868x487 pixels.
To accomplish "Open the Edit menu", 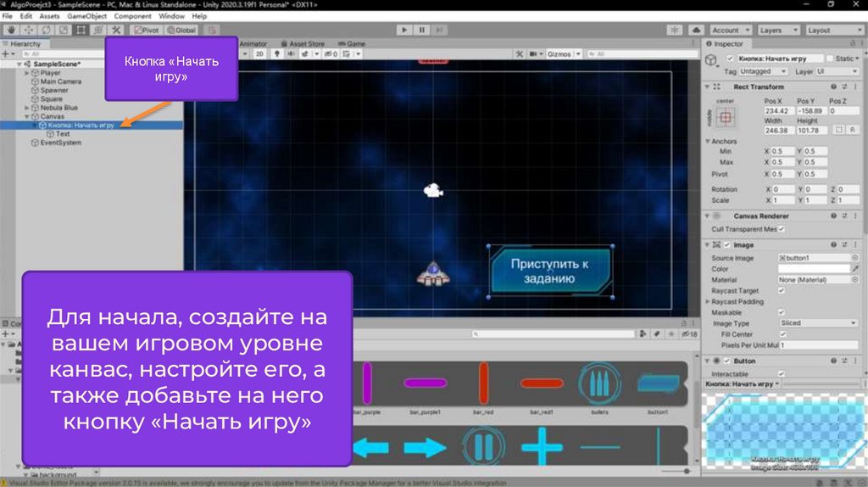I will (26, 16).
